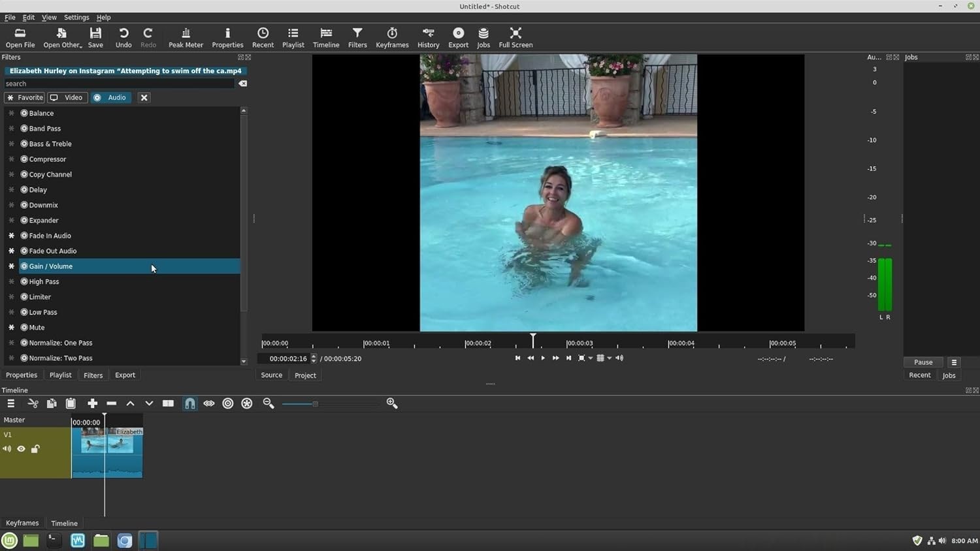
Task: Hide V1 track with eye icon
Action: (x=21, y=449)
